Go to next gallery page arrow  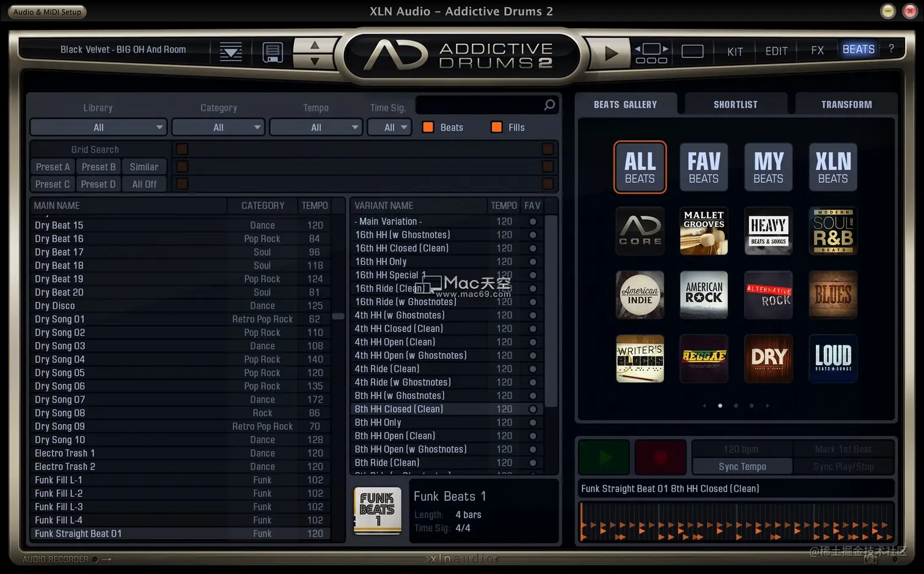point(768,405)
